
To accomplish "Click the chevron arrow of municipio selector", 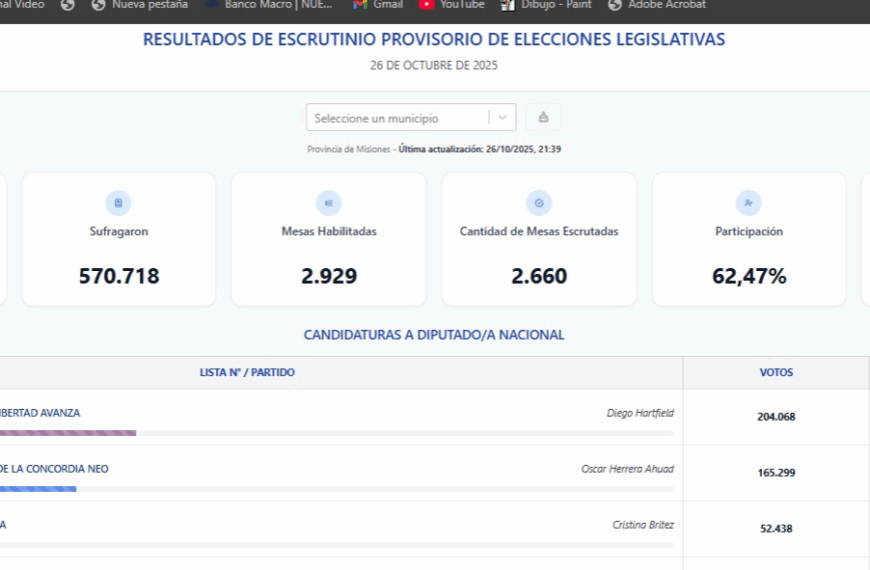I will click(503, 118).
